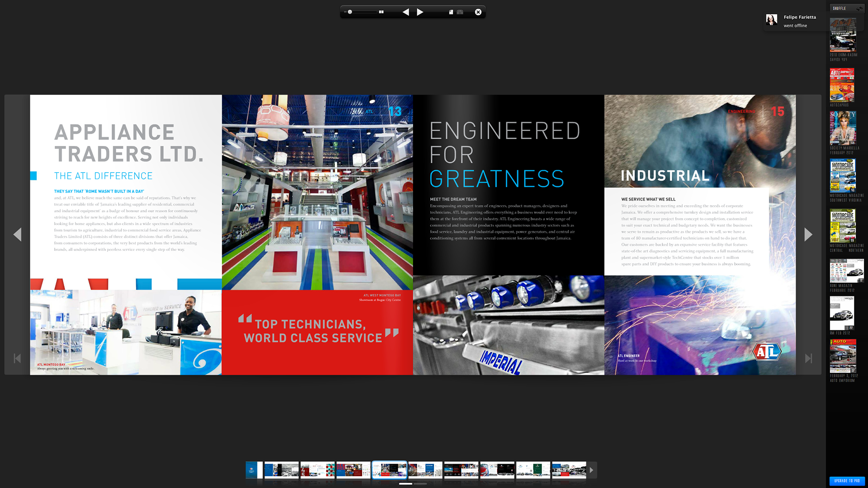This screenshot has width=868, height=488.
Task: Select the blue cover page thumbnail in filmstrip
Action: coord(254,470)
